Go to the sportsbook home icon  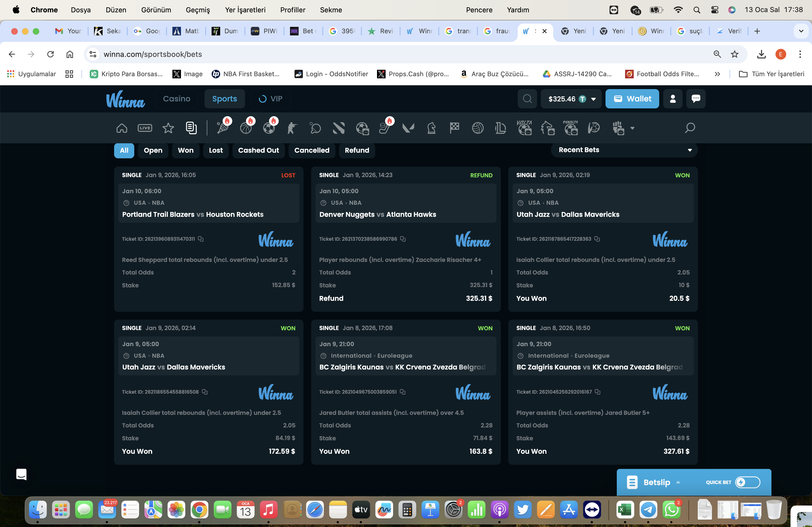[122, 128]
